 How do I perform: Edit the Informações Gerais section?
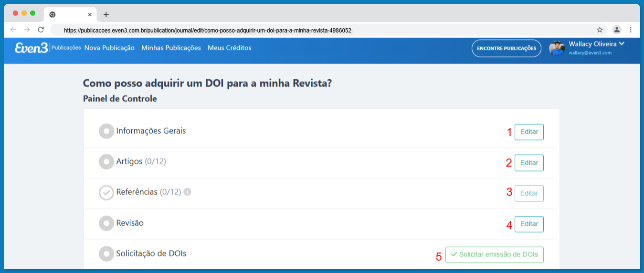click(x=529, y=132)
